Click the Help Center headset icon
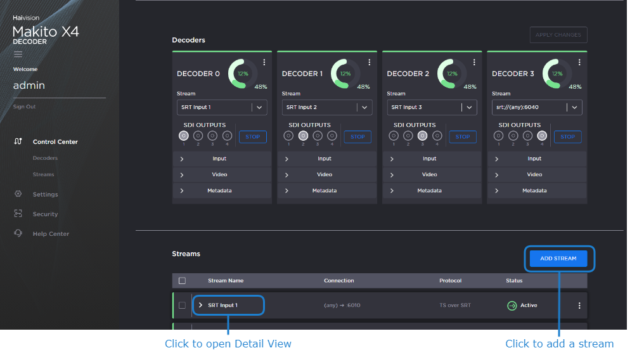Screen dimensions: 644x362 (x=18, y=233)
